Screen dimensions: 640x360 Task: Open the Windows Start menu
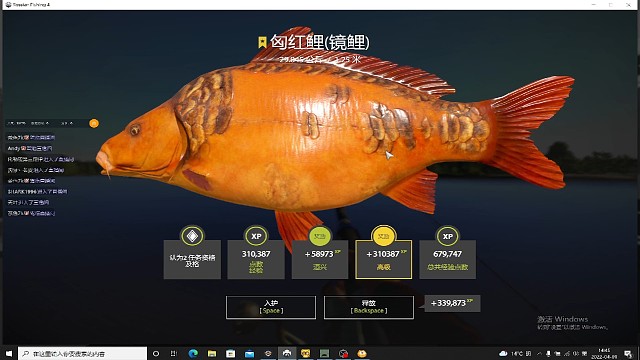click(9, 353)
